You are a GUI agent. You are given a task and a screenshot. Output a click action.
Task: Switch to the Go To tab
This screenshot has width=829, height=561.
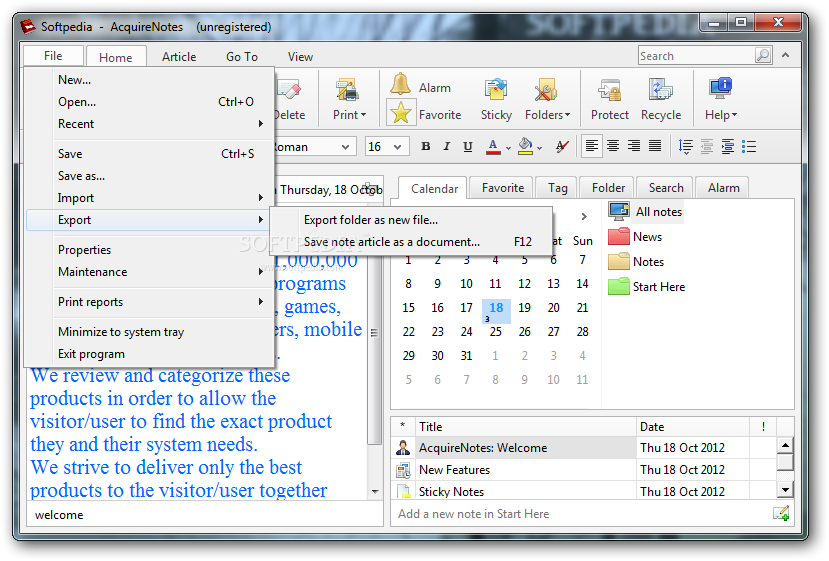[242, 57]
